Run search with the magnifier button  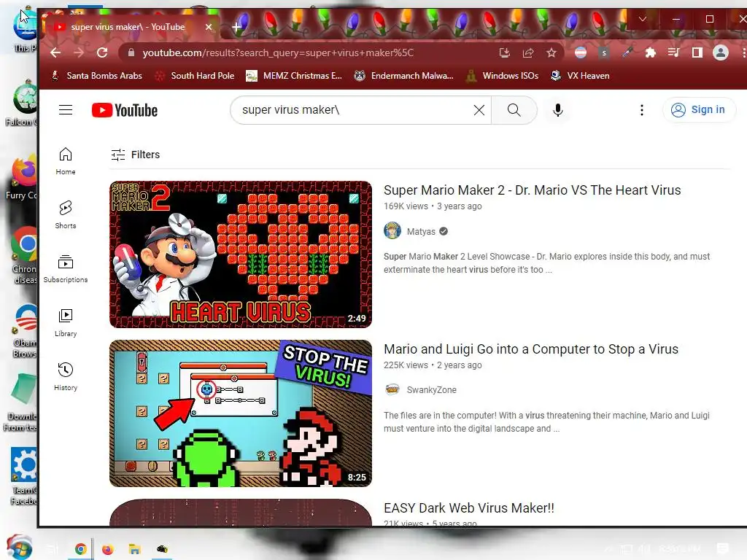click(514, 110)
